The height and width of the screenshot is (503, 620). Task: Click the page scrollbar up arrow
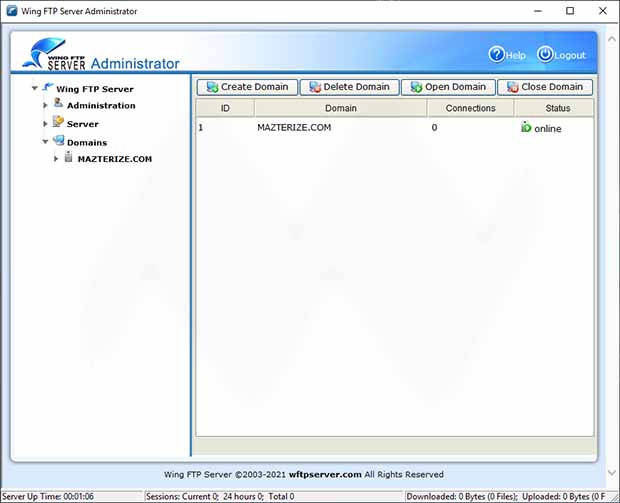[612, 39]
